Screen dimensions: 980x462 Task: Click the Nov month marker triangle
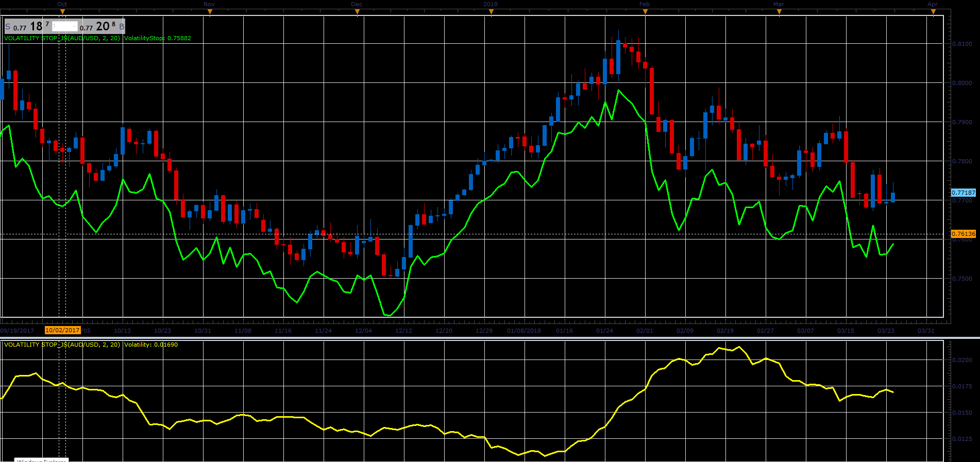(209, 12)
